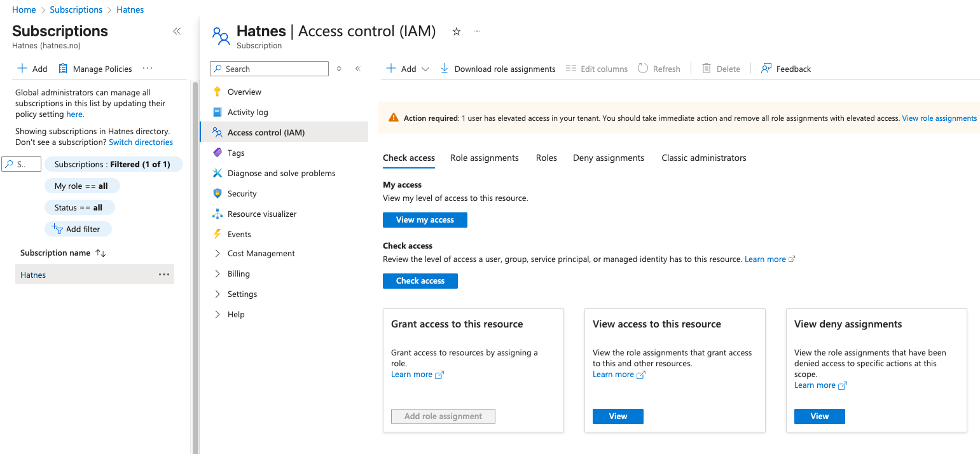Screen dimensions: 980x454
Task: Click View in View deny assignments card
Action: coord(820,416)
